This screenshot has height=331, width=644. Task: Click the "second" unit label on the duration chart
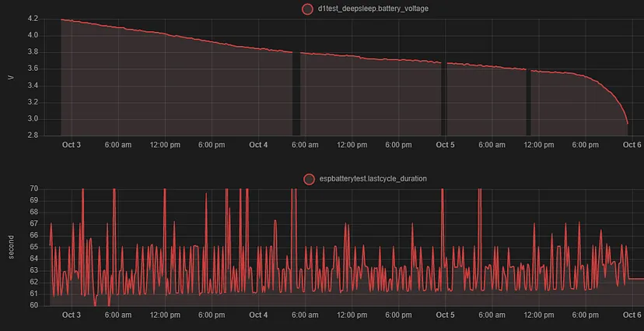coord(9,246)
